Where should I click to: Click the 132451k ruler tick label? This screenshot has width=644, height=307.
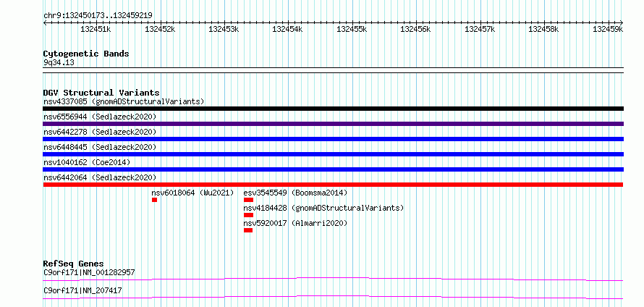coord(96,29)
